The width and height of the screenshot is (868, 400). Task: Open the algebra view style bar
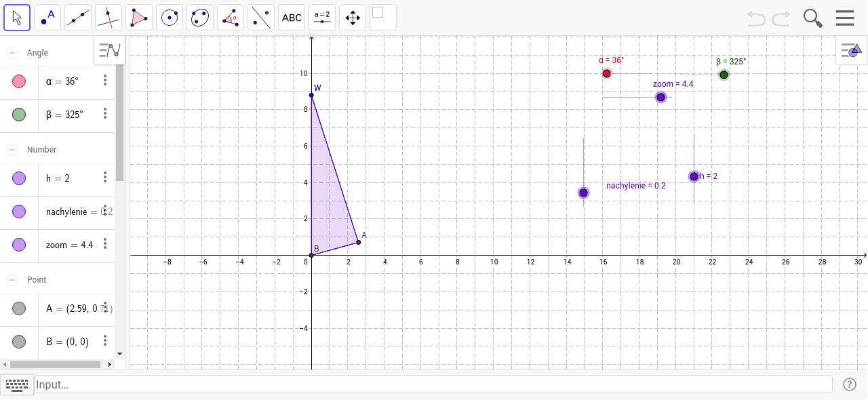pos(109,49)
